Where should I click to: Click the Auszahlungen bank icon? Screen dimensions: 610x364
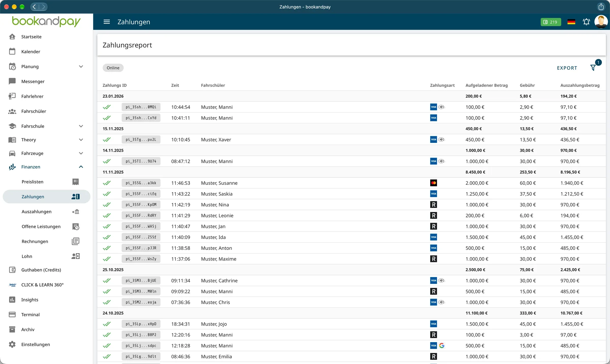[x=75, y=211]
